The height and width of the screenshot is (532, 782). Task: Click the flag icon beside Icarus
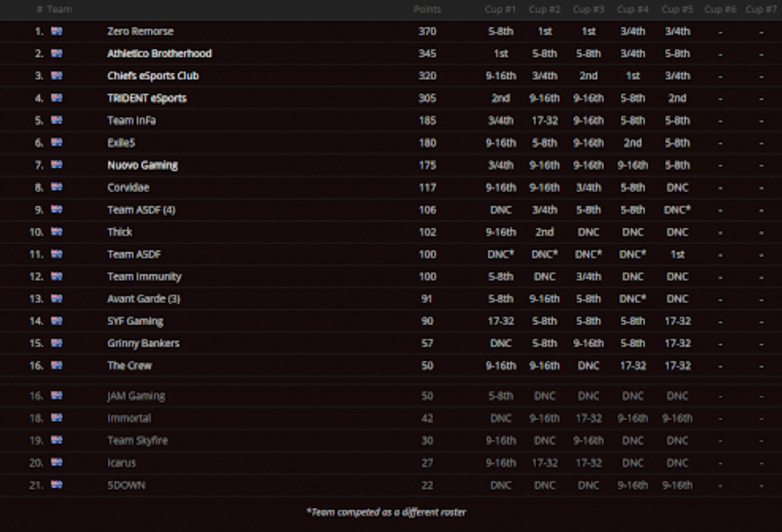click(57, 463)
